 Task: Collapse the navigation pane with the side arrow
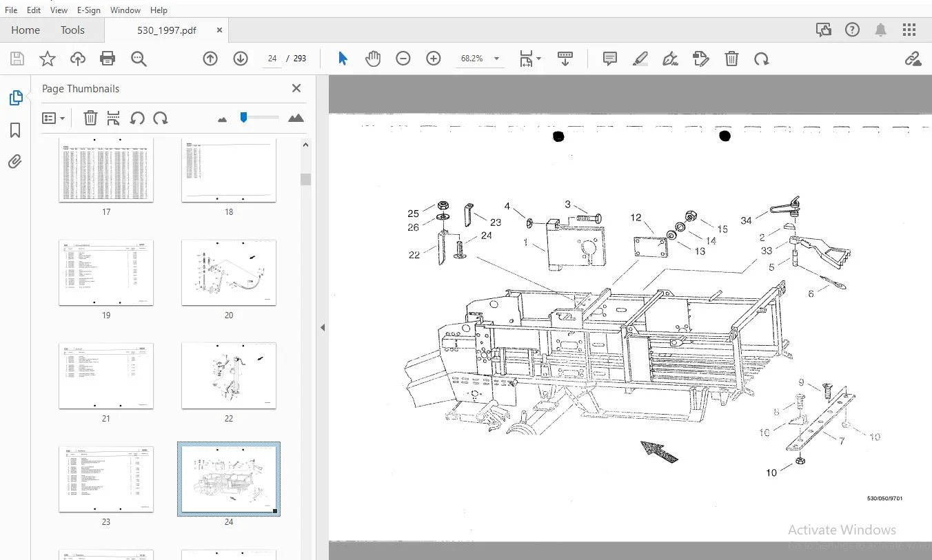click(322, 328)
